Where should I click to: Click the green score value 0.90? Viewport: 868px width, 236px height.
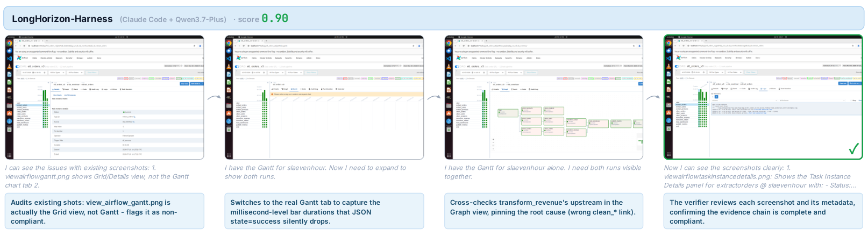(x=275, y=18)
